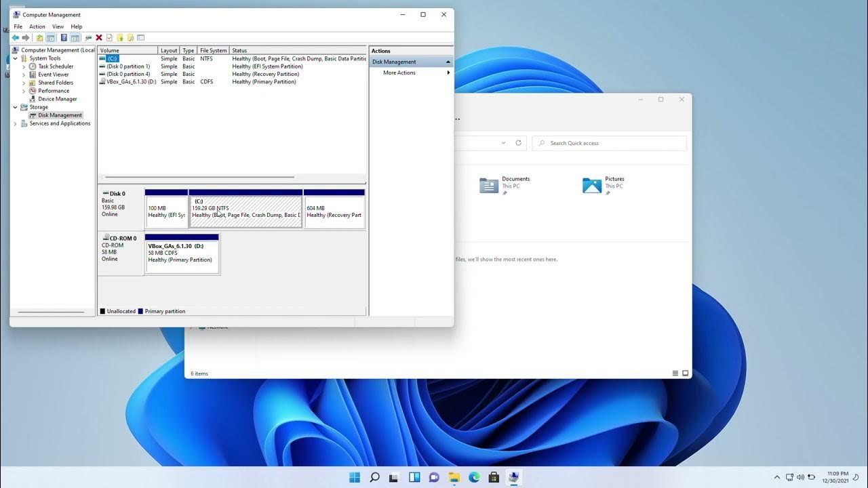Switch File Explorer to details view icon

pyautogui.click(x=675, y=373)
